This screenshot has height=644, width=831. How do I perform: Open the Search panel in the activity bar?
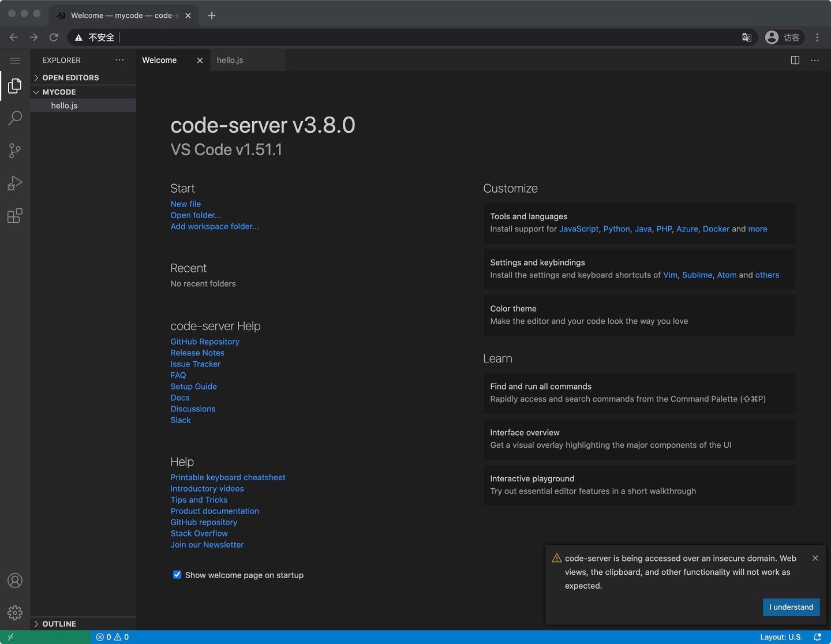coord(15,118)
